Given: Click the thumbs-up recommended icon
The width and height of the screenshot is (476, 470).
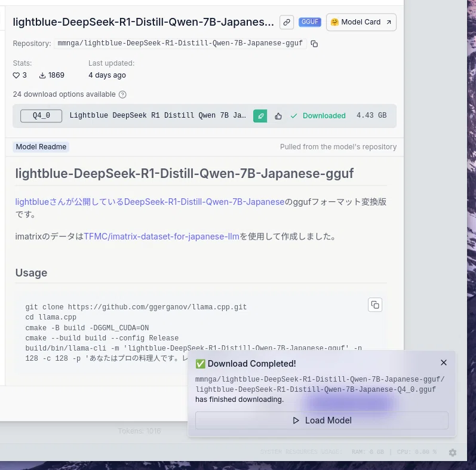Looking at the screenshot, I should [278, 116].
